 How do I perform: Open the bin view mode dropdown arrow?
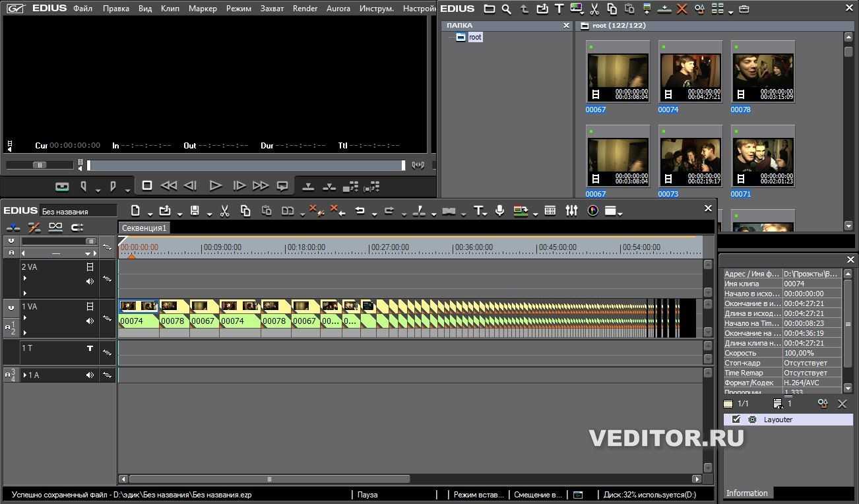731,12
